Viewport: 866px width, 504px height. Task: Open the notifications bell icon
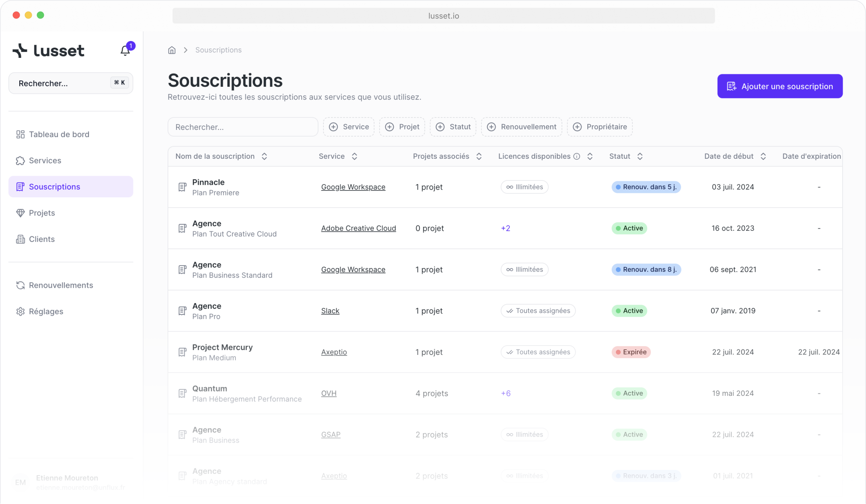pos(125,51)
